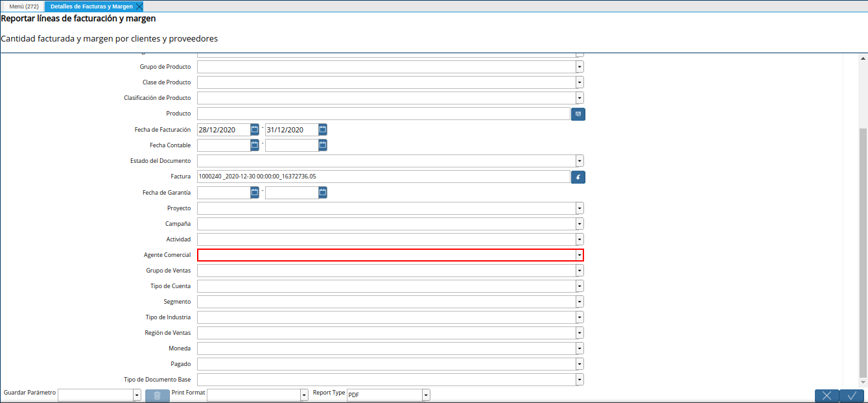Focus the Fecha Contable start date field
868x403 pixels.
click(x=224, y=145)
